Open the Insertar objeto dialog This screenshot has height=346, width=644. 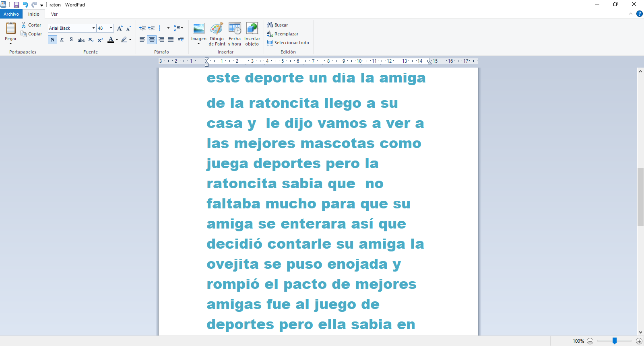pos(252,29)
